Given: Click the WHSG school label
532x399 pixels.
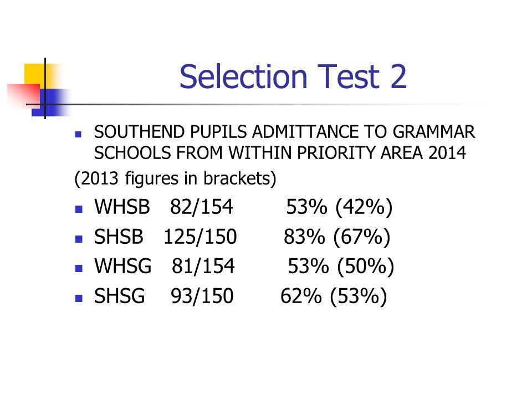Looking at the screenshot, I should [x=123, y=266].
